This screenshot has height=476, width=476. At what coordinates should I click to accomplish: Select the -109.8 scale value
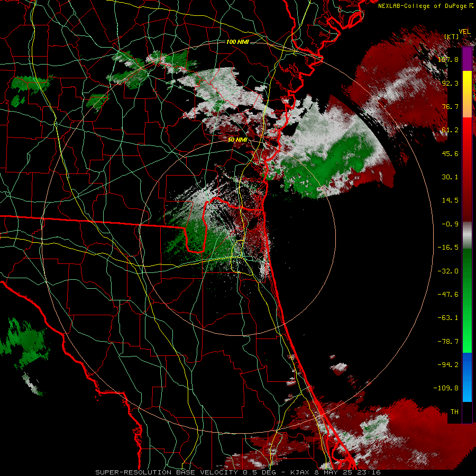point(446,388)
